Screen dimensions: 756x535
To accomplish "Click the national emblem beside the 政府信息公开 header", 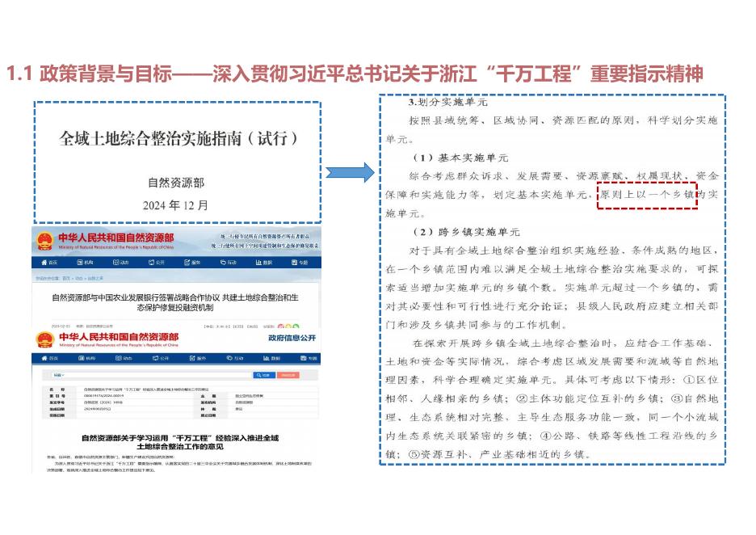I will point(45,340).
